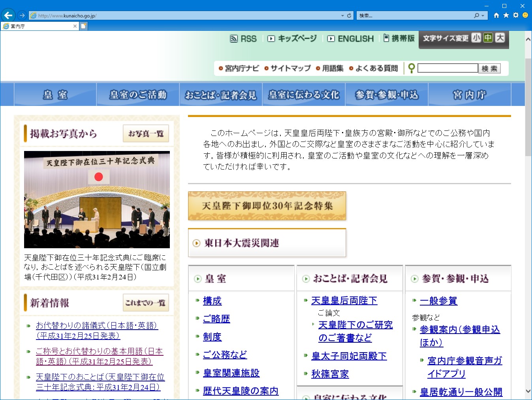Viewport: 532px width, 400px height.
Task: Open the RSS feed link
Action: 243,39
